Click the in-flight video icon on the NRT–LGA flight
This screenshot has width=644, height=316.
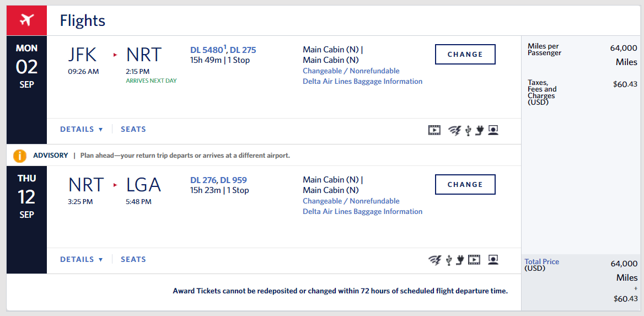pos(474,260)
